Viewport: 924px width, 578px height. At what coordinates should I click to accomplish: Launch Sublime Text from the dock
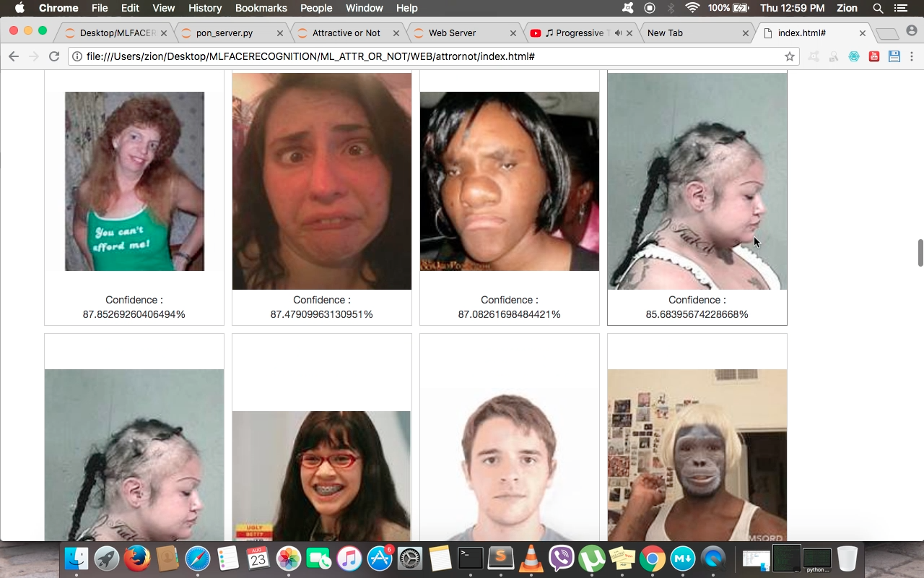(500, 558)
